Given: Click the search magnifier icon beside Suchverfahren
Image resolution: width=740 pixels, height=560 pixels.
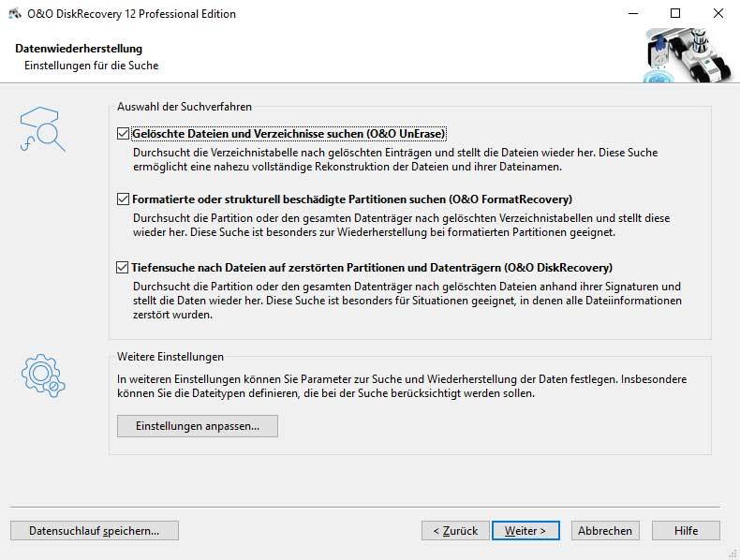Looking at the screenshot, I should pos(42,129).
